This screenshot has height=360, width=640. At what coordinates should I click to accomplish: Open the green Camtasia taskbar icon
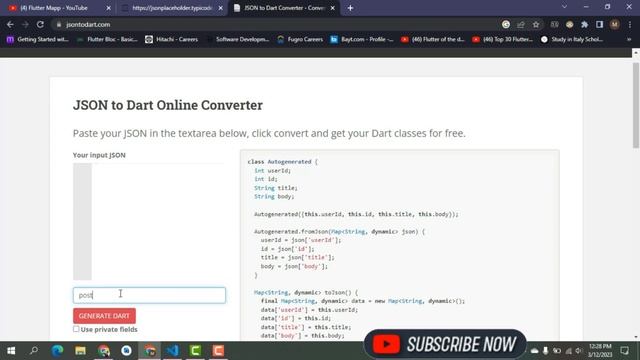pyautogui.click(x=196, y=351)
